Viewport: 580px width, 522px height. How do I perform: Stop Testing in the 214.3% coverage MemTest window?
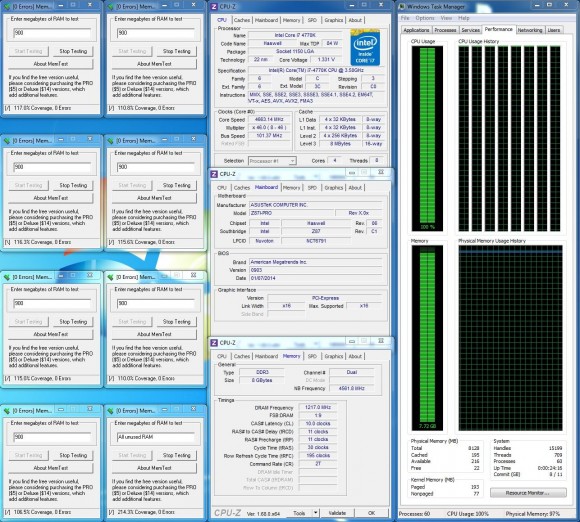[x=177, y=455]
